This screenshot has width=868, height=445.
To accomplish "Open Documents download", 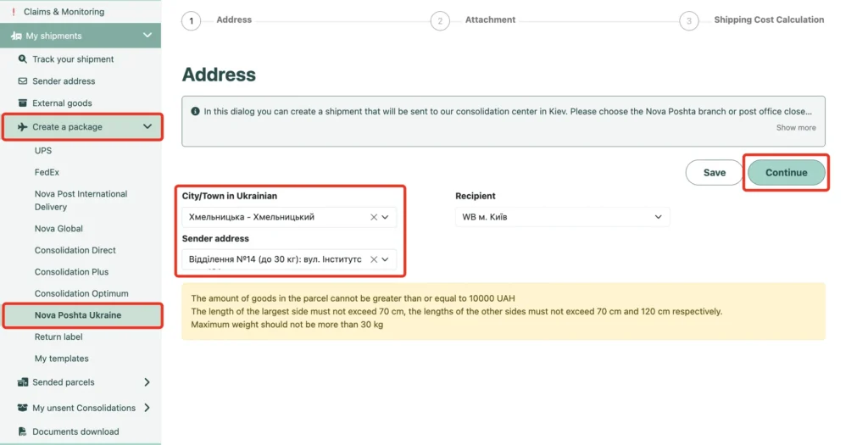I will click(x=75, y=431).
